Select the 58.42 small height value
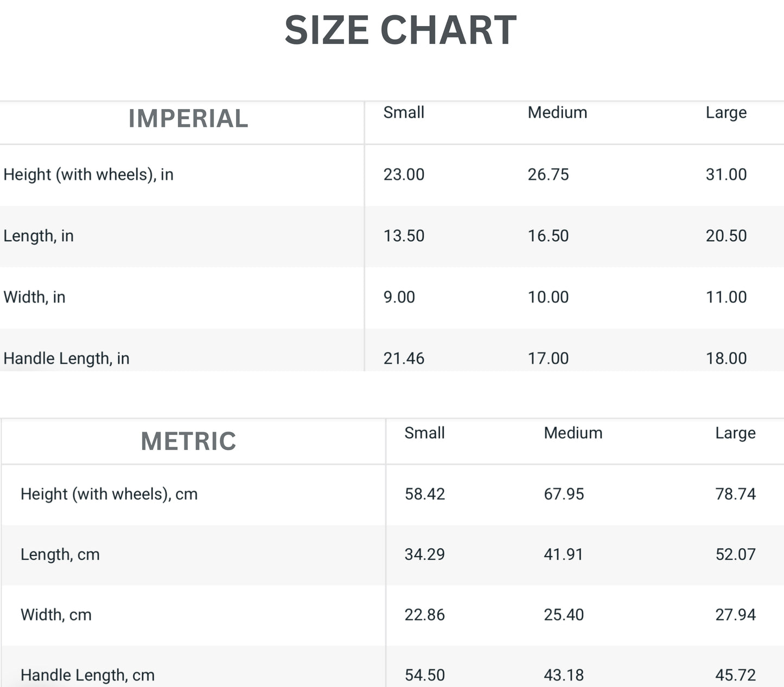 point(424,494)
